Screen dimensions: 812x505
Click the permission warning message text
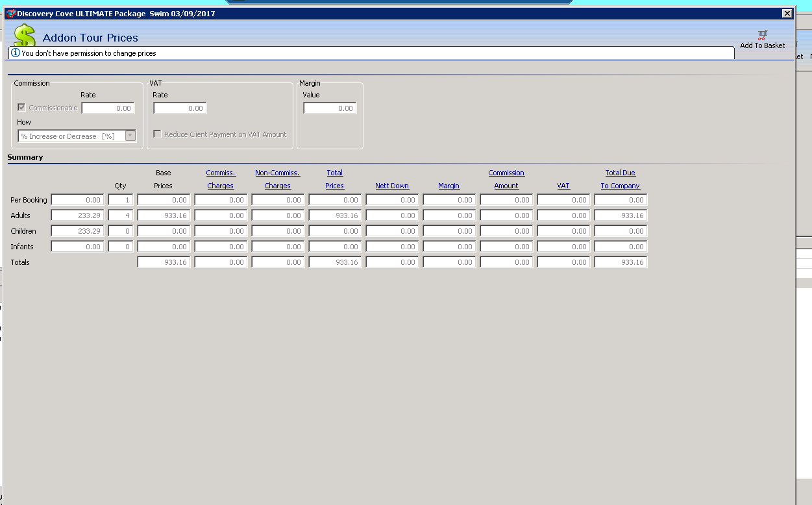tap(89, 53)
